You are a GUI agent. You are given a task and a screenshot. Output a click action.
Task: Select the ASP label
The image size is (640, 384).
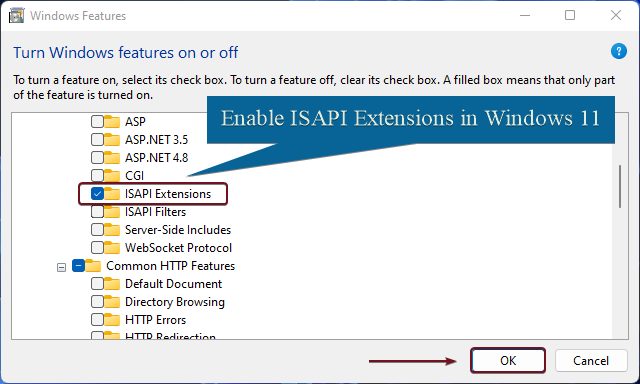pos(135,122)
